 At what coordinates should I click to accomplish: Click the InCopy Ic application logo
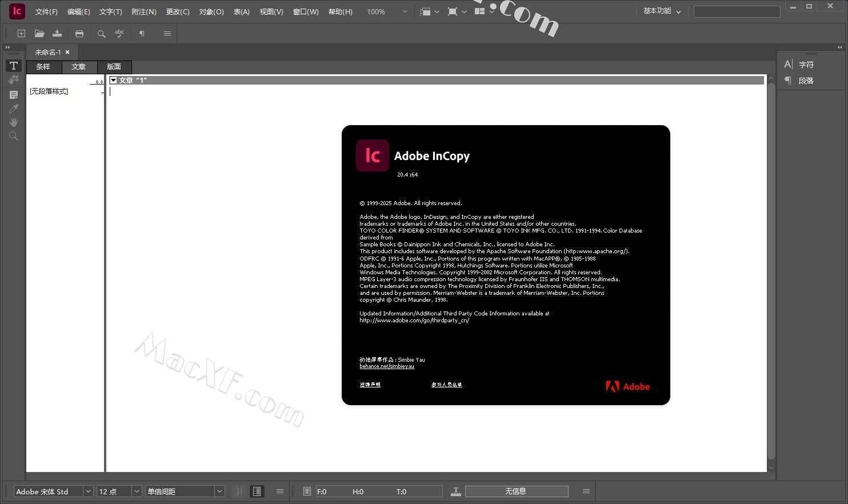(17, 11)
